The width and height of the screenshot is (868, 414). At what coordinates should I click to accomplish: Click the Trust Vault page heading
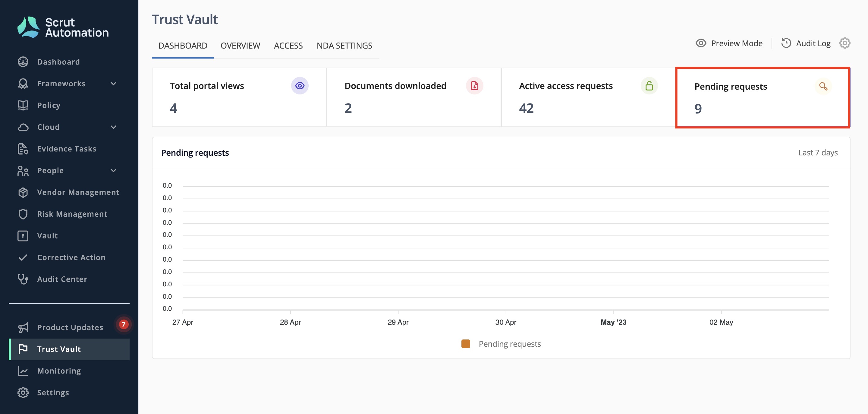click(185, 19)
